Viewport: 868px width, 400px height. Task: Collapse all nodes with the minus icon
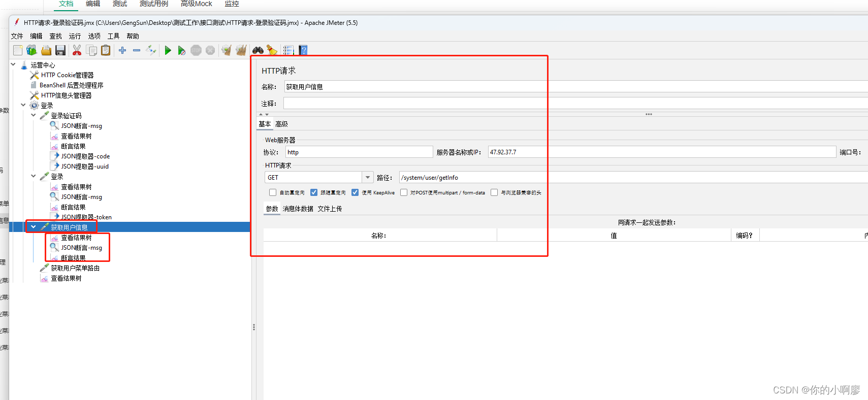(137, 50)
